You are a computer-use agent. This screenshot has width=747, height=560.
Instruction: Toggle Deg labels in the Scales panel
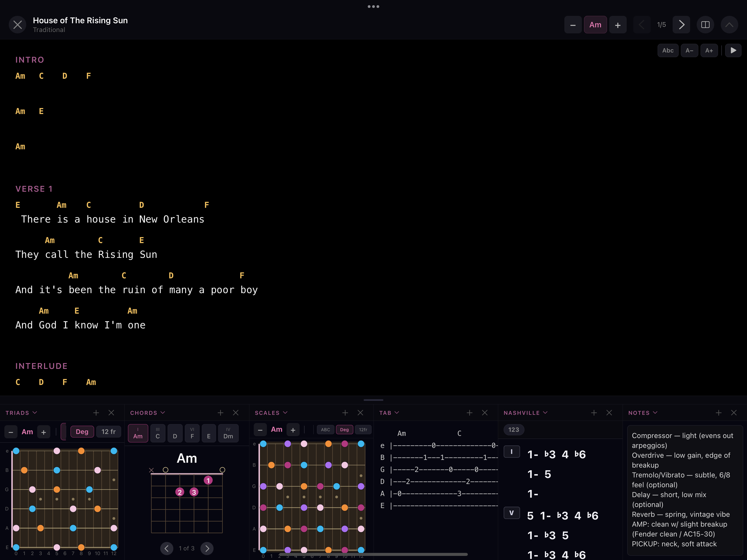click(344, 430)
